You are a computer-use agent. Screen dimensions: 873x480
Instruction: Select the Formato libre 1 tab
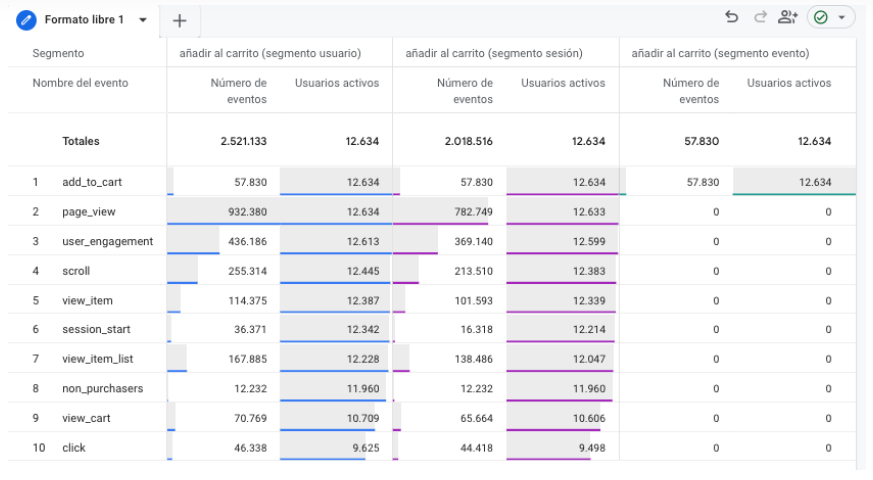coord(84,20)
